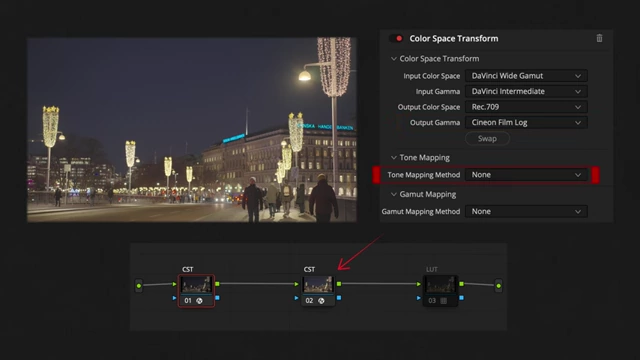Click node 02 green RGB input connector
The image size is (640, 360).
pos(296,284)
